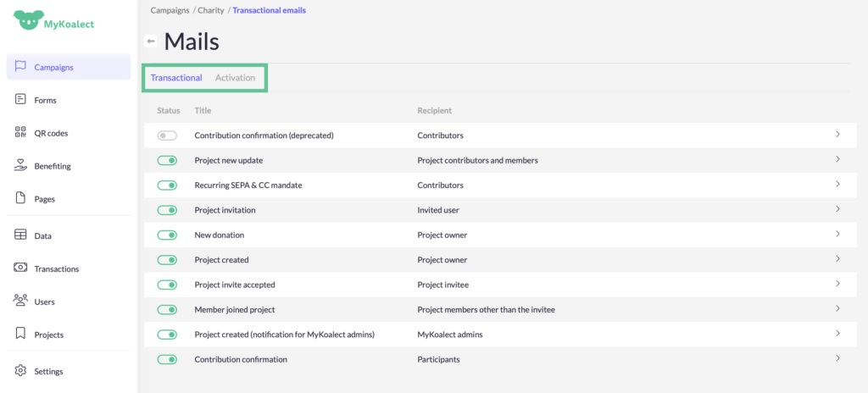This screenshot has height=393, width=868.
Task: Click the Settings gear icon
Action: coord(21,371)
